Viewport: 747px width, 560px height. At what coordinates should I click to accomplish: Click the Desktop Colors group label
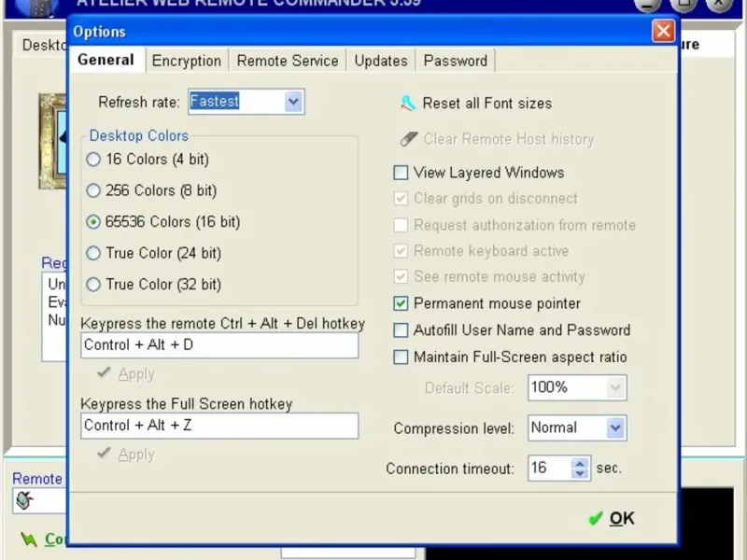138,135
